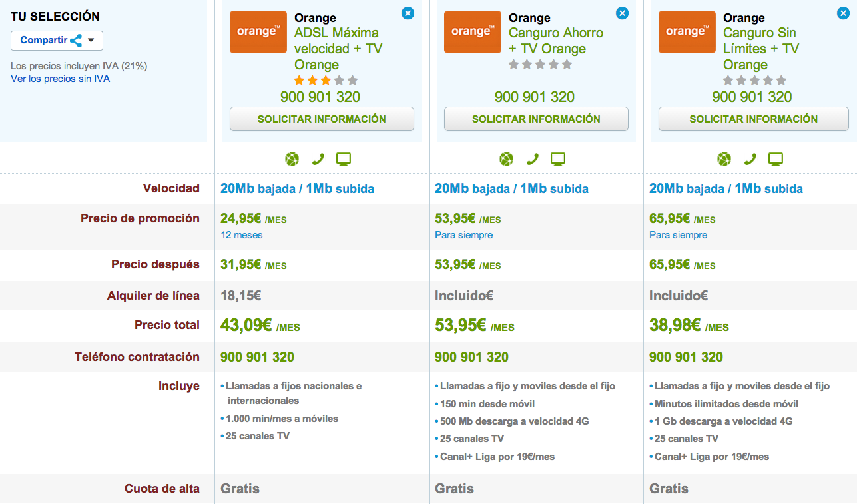Open Canguro Sin Límites + TV Orange title
The height and width of the screenshot is (504, 859).
(761, 49)
